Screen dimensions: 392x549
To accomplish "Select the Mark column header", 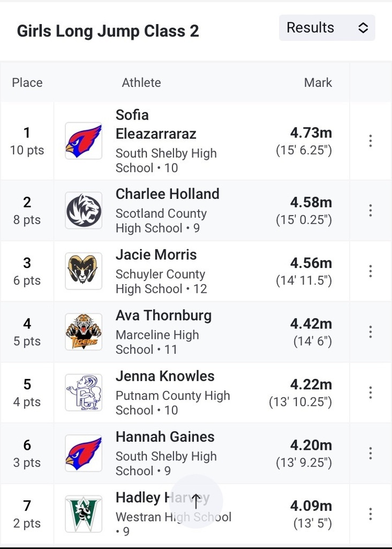I will (x=318, y=83).
